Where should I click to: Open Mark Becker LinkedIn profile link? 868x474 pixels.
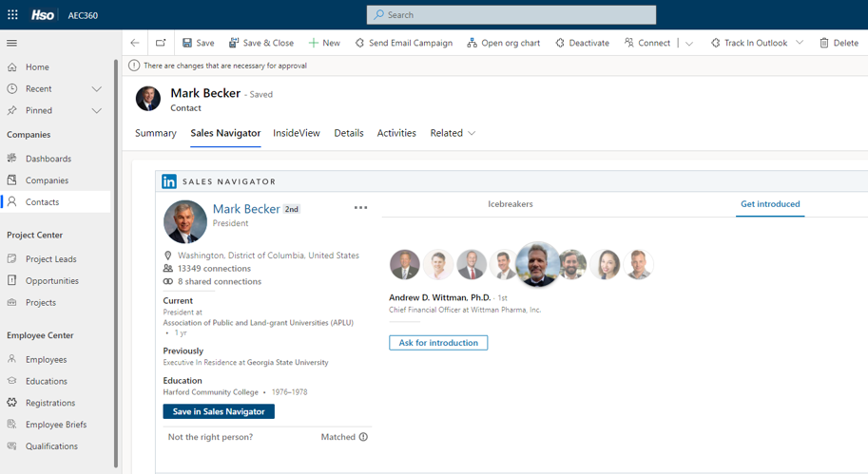pos(246,209)
